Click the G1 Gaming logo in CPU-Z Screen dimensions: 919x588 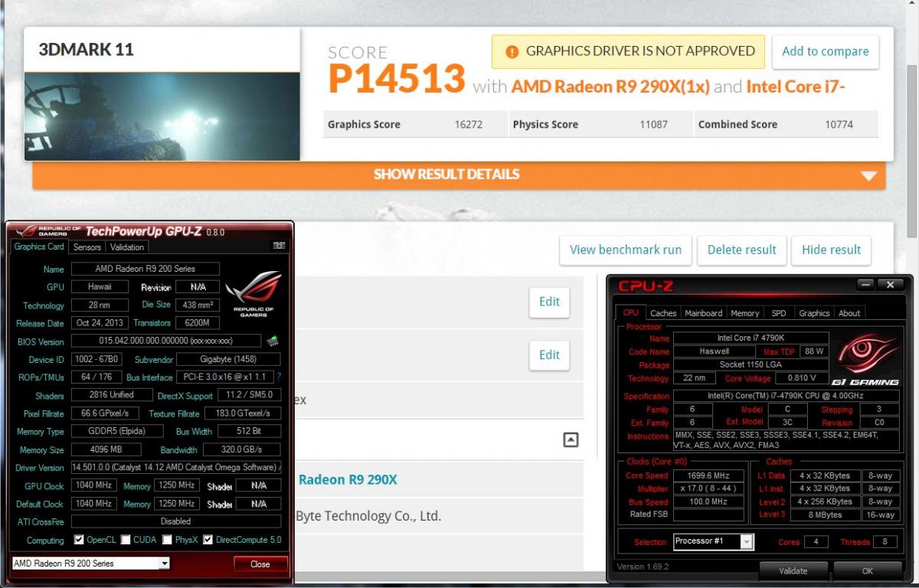868,359
